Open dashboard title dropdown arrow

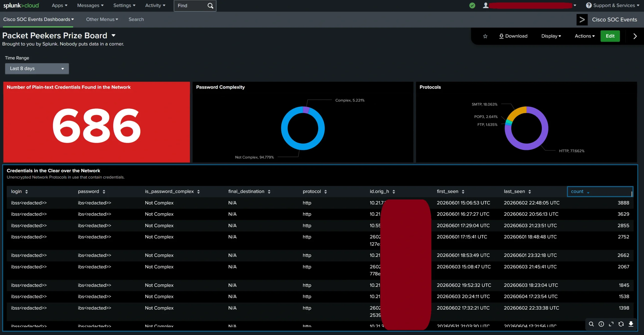[x=113, y=36]
